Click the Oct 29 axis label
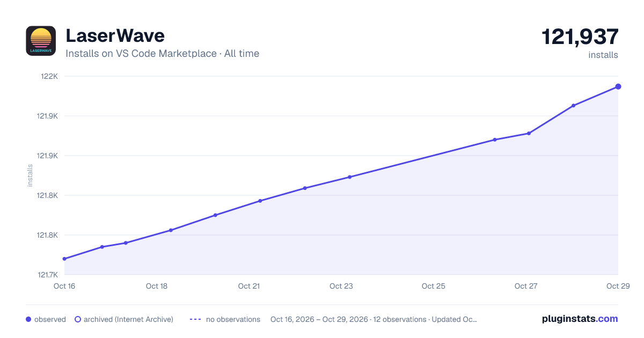 617,286
